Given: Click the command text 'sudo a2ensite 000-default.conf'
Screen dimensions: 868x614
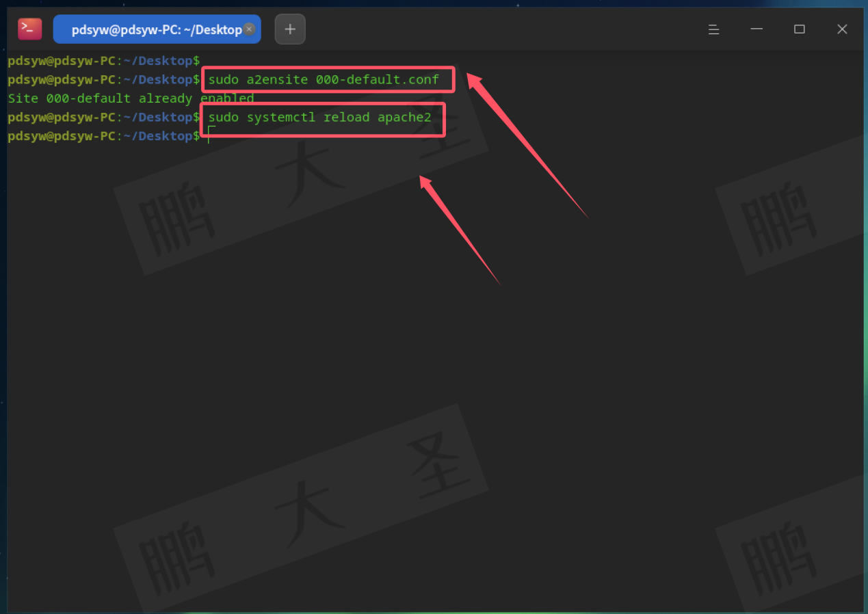Looking at the screenshot, I should tap(324, 80).
